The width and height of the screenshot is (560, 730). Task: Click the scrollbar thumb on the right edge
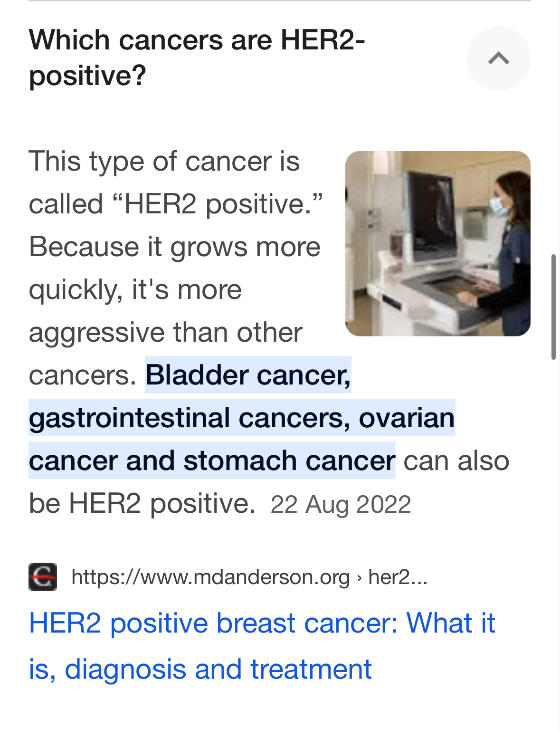pyautogui.click(x=553, y=307)
